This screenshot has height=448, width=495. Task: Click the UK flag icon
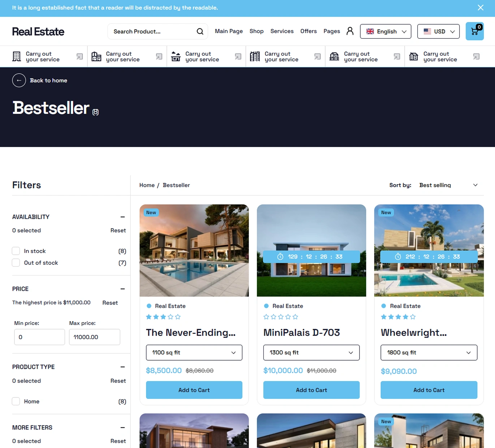[x=370, y=31]
